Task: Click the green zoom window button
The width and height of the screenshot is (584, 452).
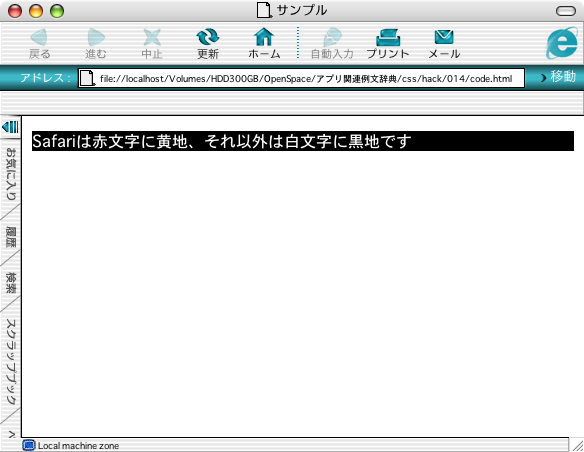Action: 57,11
